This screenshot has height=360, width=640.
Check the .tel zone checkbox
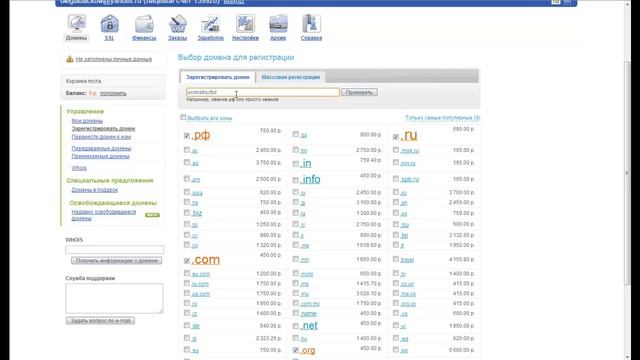[x=396, y=235]
